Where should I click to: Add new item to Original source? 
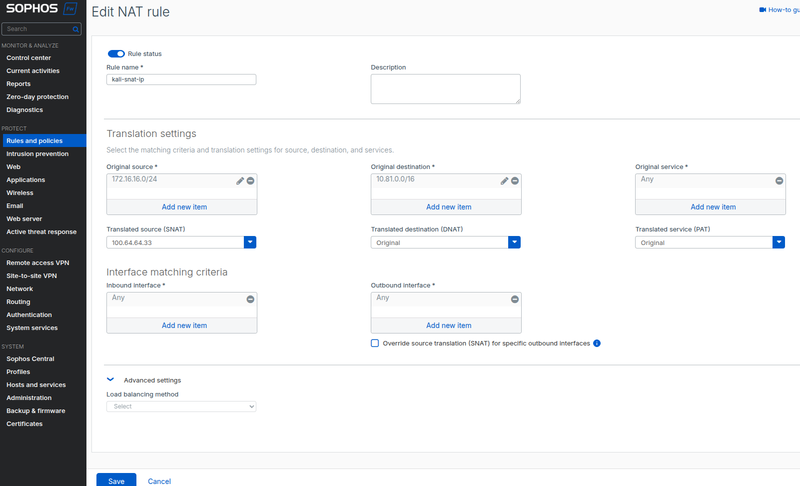184,207
